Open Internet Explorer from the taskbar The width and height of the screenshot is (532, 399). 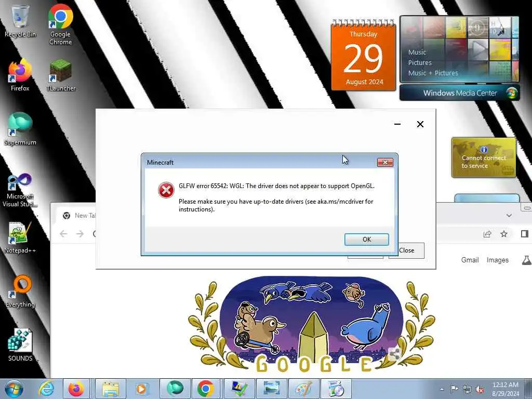coord(46,389)
